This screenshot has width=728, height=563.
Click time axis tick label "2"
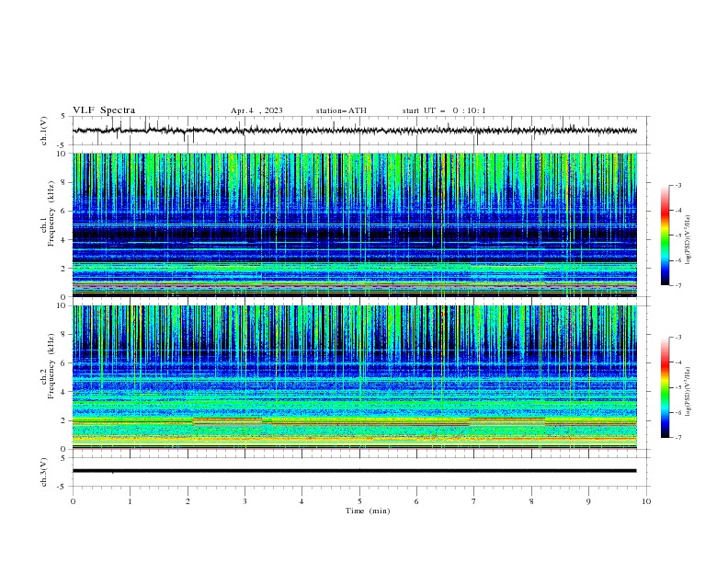tap(188, 501)
